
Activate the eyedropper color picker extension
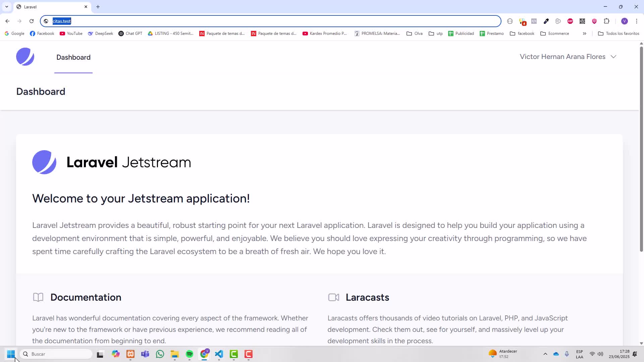[546, 21]
